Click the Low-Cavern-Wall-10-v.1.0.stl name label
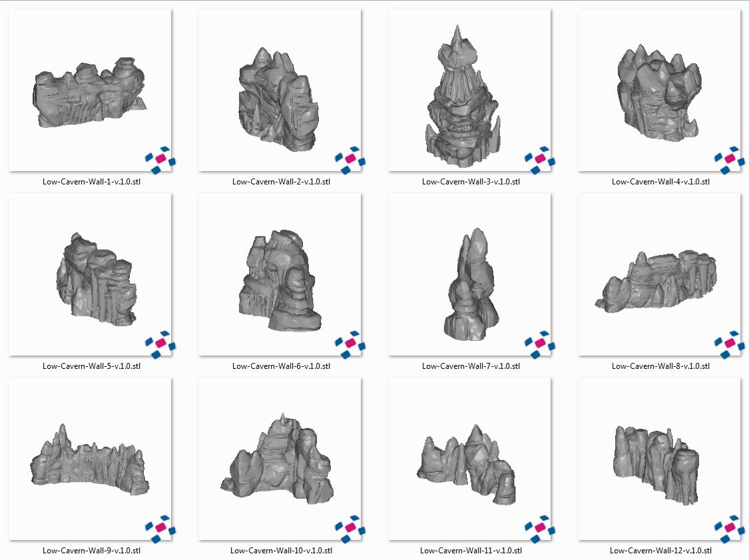Screen dimensions: 749x560 (281, 551)
